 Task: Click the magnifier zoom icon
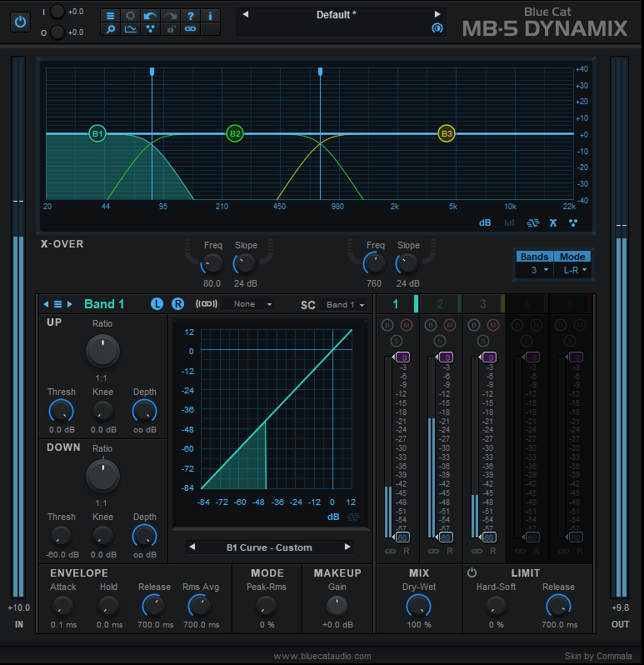[x=111, y=29]
